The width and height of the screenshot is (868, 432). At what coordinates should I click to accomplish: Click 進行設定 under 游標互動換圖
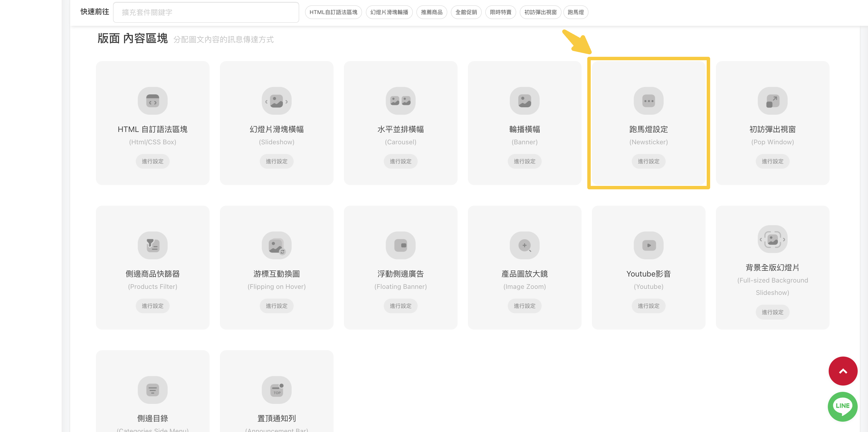277,306
